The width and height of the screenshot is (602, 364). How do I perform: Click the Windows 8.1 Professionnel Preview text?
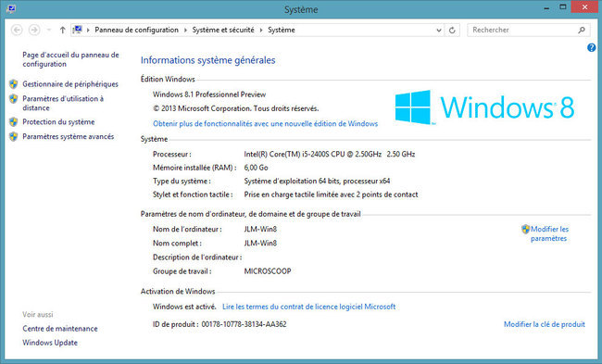pos(209,94)
